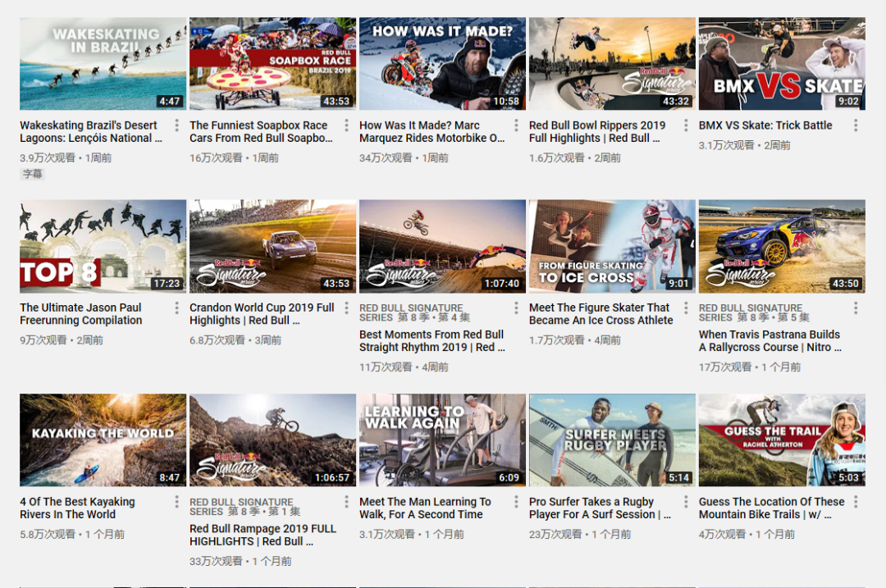
Task: Open options menu for Meet The Figure Skater video
Action: [686, 308]
